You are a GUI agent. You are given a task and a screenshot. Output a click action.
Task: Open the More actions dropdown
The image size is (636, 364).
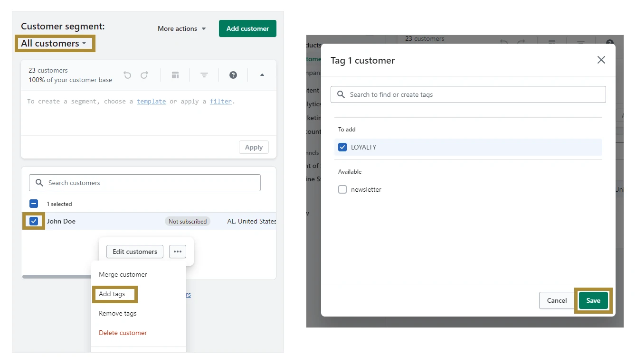182,28
